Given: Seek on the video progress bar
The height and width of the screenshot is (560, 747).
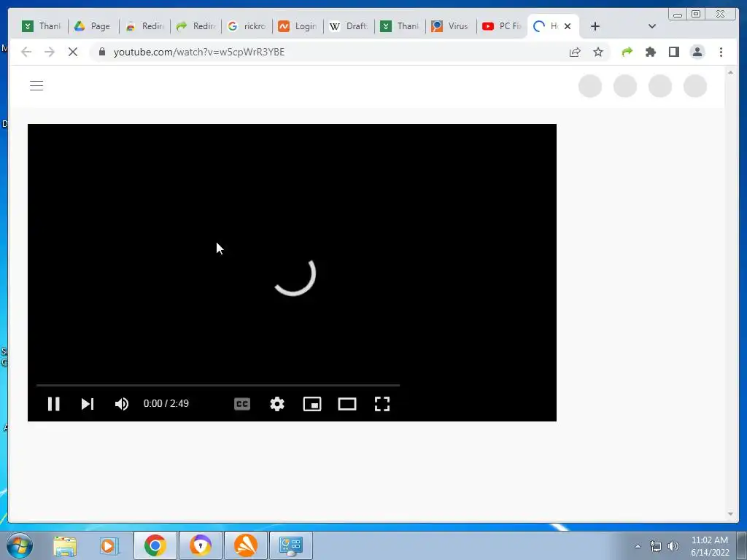Looking at the screenshot, I should (217, 385).
